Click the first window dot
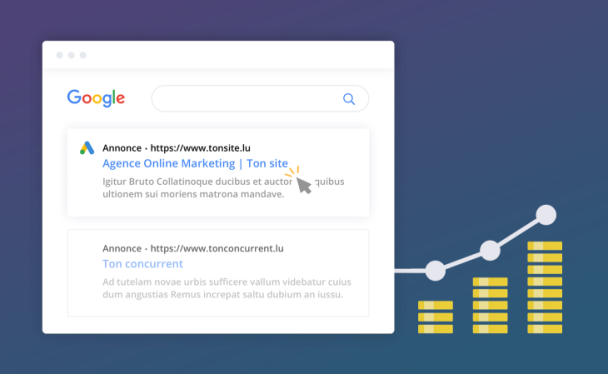Screen dimensions: 608x374 pos(59,55)
